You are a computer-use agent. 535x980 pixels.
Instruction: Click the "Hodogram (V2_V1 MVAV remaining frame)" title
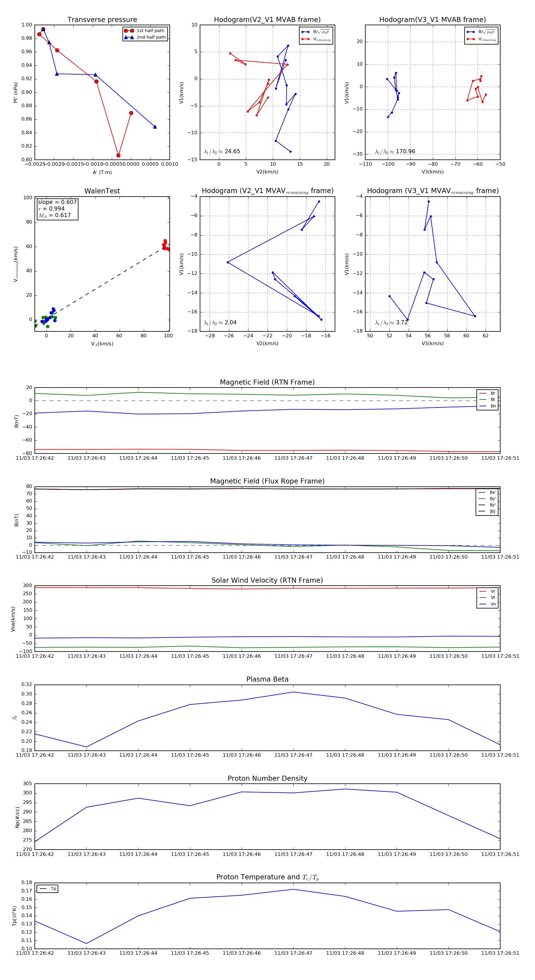[267, 191]
